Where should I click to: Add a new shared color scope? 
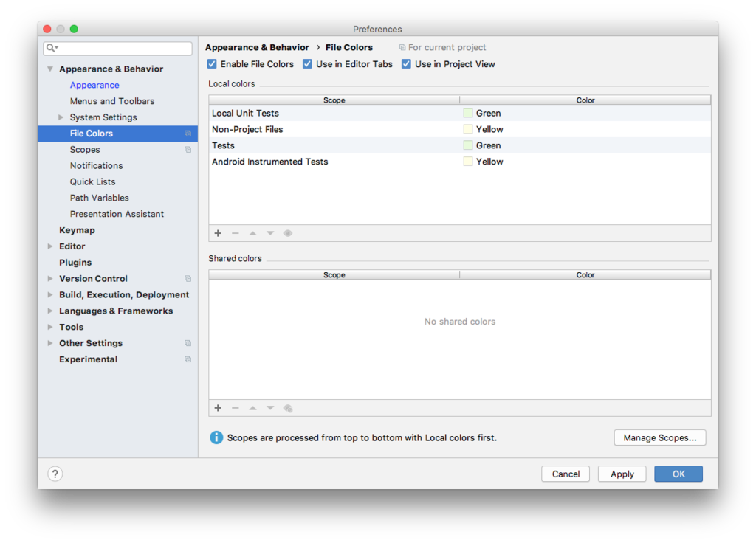pos(218,408)
